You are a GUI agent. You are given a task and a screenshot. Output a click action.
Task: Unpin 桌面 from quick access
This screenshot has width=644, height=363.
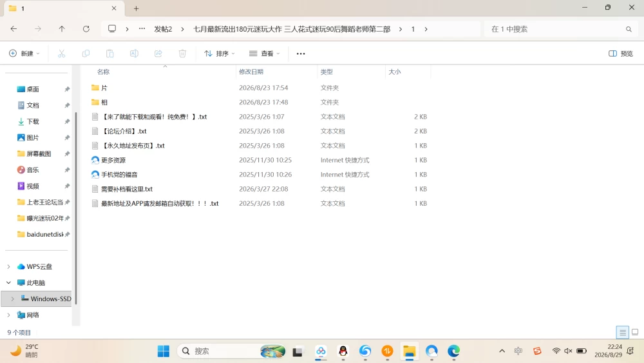tap(67, 89)
